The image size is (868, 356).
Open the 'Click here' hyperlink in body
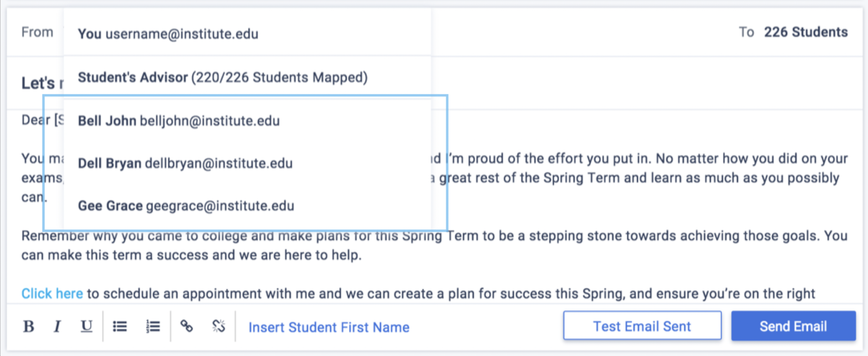[x=52, y=294]
